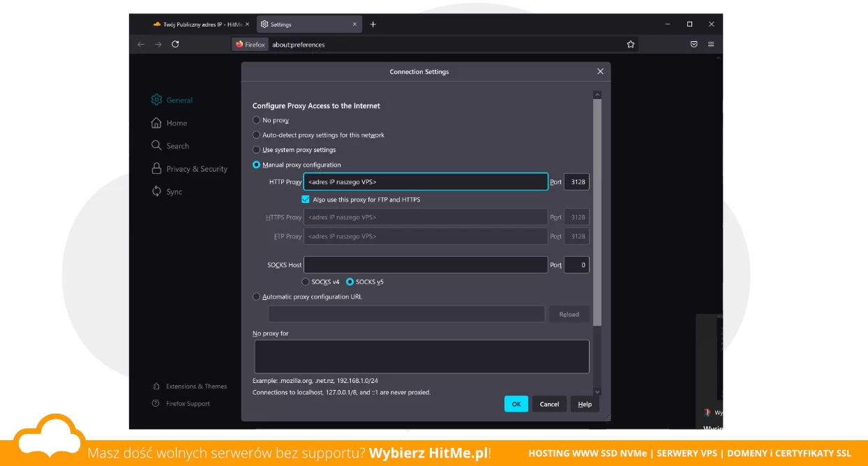Click the Connection Settings vertical scrollbar thumb

pyautogui.click(x=597, y=212)
